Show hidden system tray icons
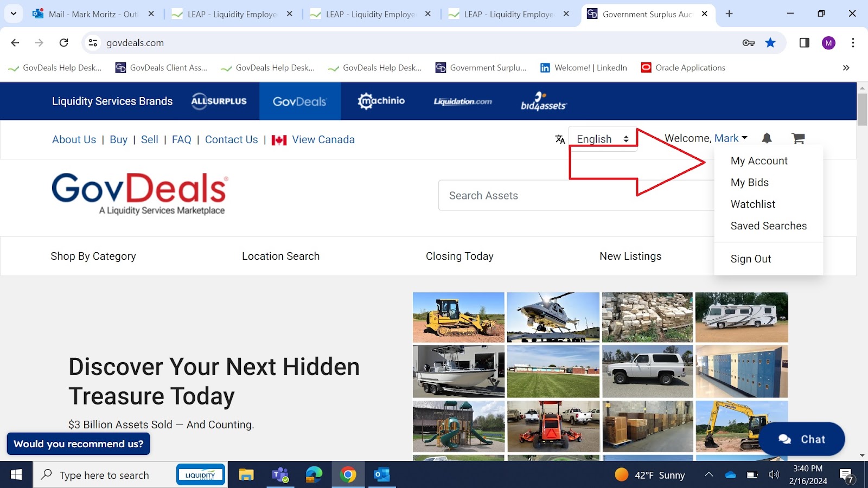The width and height of the screenshot is (868, 488). coord(709,475)
